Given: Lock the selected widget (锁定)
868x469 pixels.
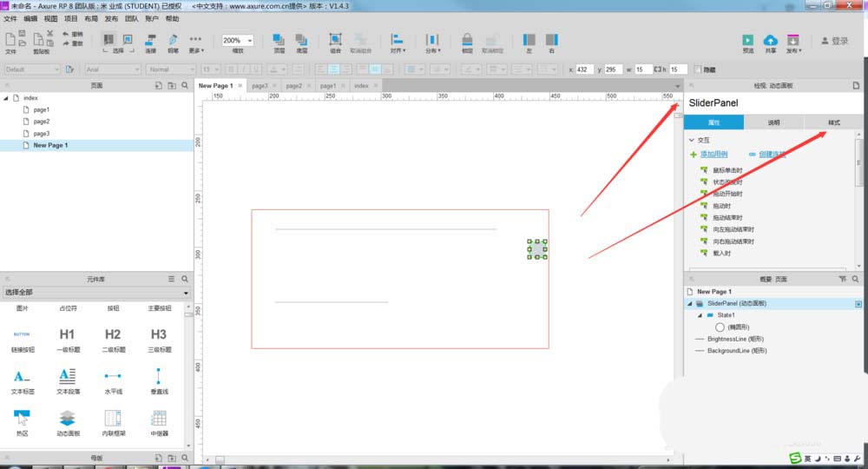Looking at the screenshot, I should click(467, 43).
